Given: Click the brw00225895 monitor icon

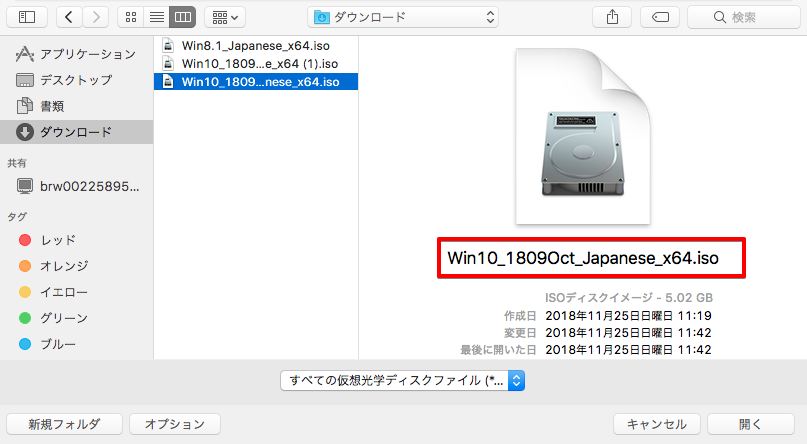Looking at the screenshot, I should (25, 186).
